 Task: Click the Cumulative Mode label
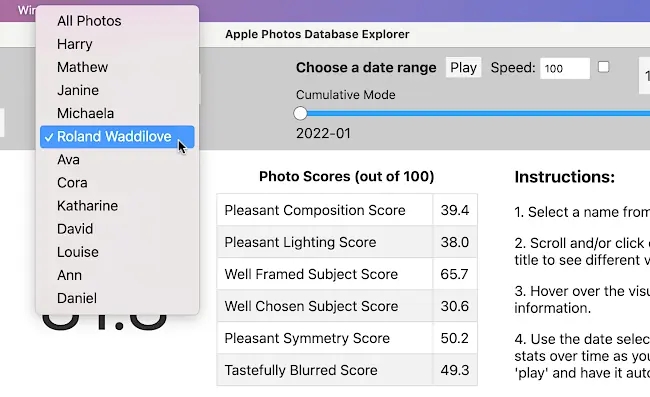point(346,95)
